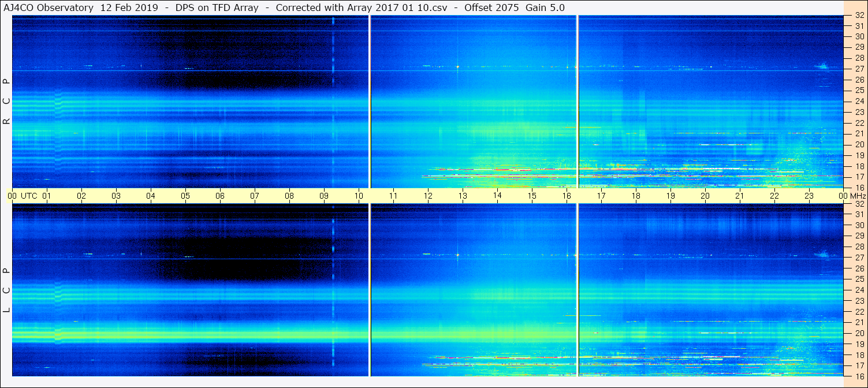868x388 pixels.
Task: Click the 31 frequency label on LCP axis
Action: point(859,214)
